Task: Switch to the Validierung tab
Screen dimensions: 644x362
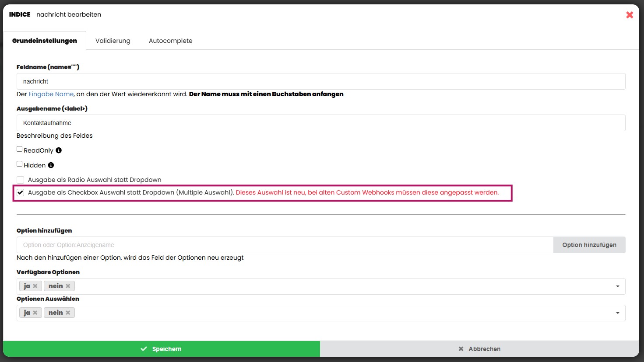Action: (113, 41)
